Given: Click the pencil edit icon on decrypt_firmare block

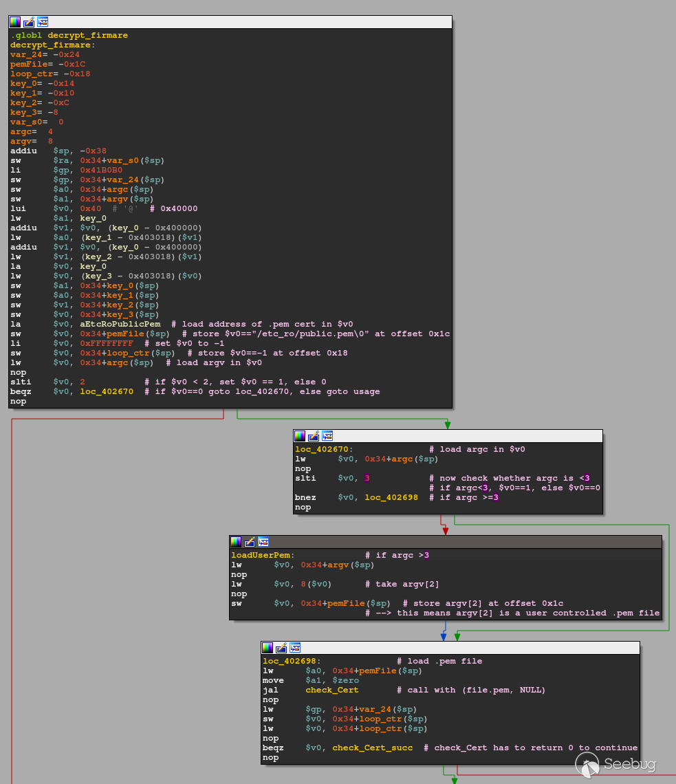Looking at the screenshot, I should click(x=29, y=22).
